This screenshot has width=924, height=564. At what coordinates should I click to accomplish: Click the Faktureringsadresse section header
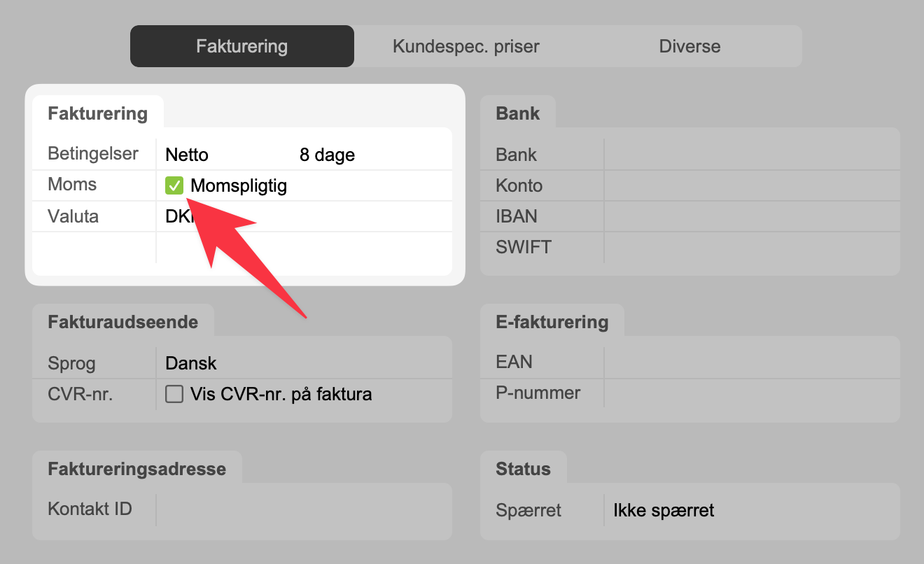(136, 468)
